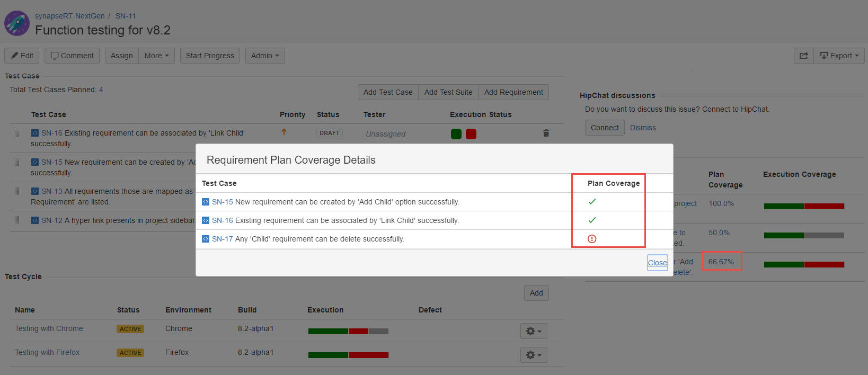Open the synapseRT NextGen breadcrumb link

click(x=70, y=16)
